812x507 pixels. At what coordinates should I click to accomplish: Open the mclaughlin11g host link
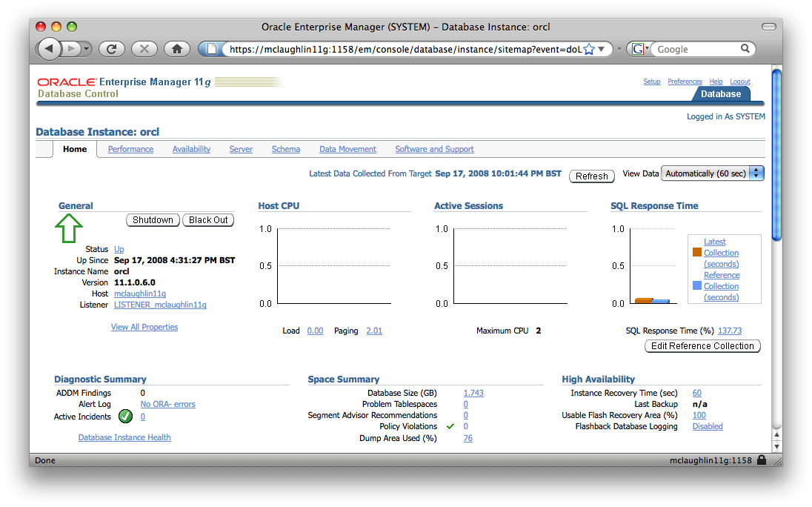[140, 294]
